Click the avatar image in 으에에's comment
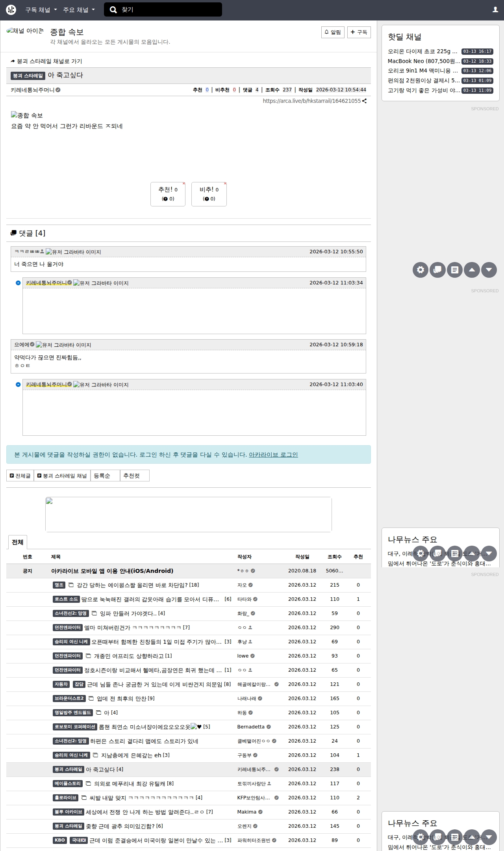The image size is (504, 851). tap(63, 345)
